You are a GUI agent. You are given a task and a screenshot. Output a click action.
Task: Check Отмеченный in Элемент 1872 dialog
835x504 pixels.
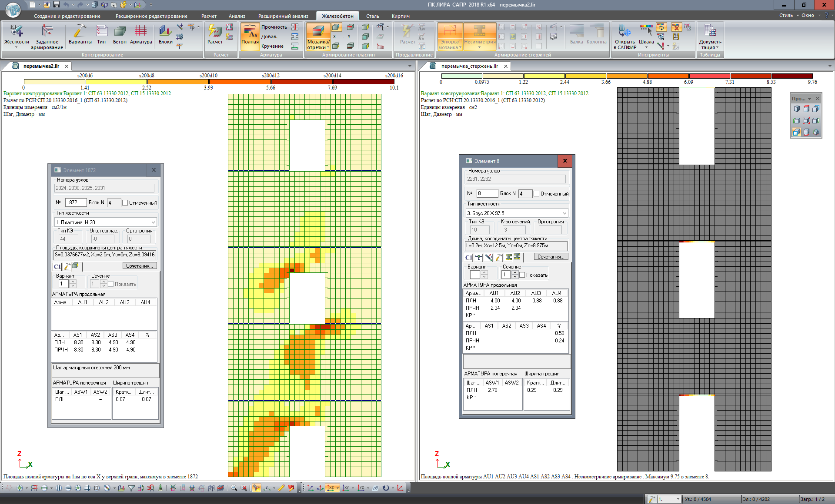pyautogui.click(x=125, y=203)
